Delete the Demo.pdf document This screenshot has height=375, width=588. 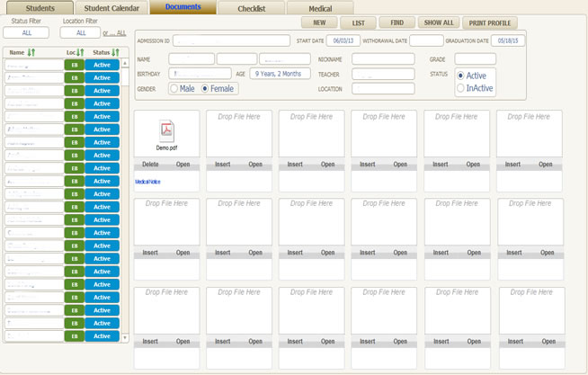pyautogui.click(x=150, y=165)
